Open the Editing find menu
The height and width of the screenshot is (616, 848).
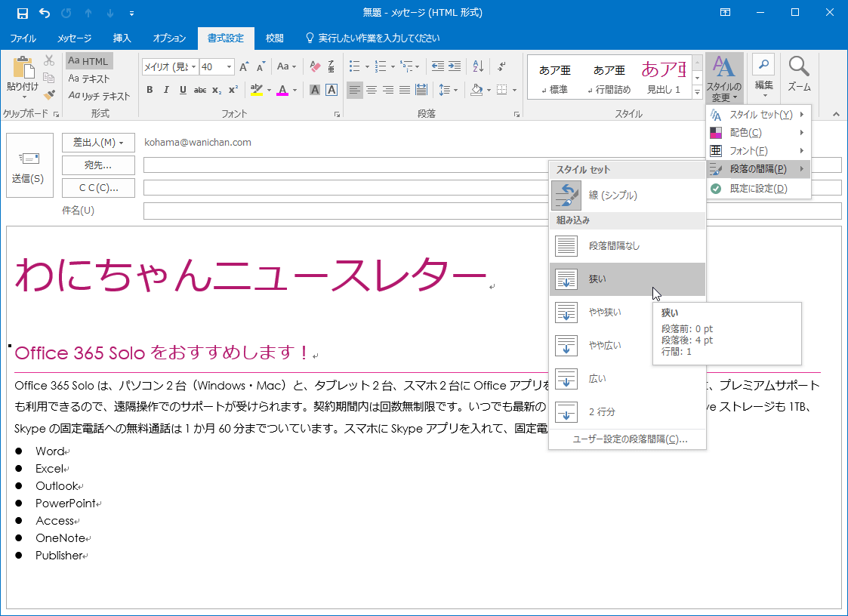click(763, 75)
